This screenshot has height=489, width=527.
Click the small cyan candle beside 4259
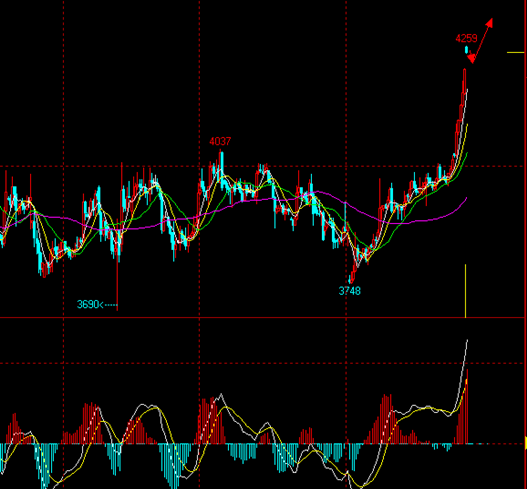(x=466, y=50)
